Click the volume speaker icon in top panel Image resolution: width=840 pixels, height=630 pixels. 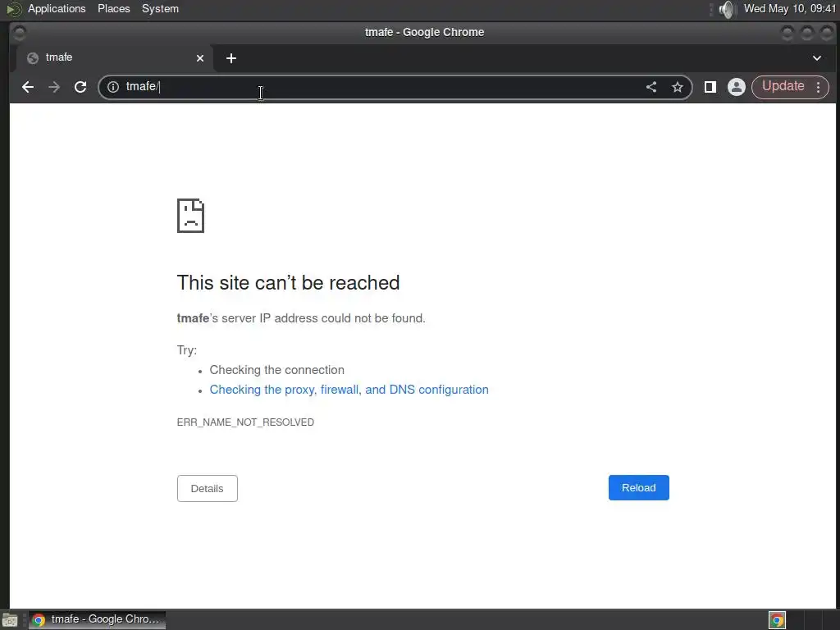pyautogui.click(x=727, y=9)
